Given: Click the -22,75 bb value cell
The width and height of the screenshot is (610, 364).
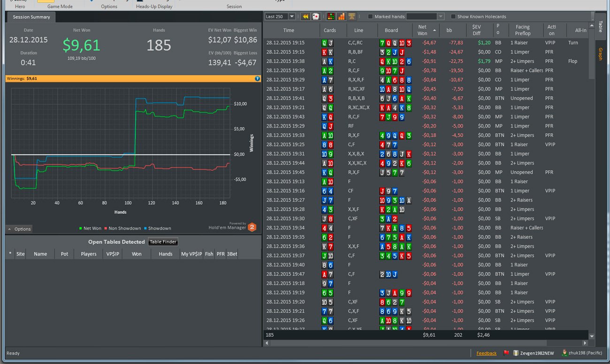Looking at the screenshot, I should (456, 61).
